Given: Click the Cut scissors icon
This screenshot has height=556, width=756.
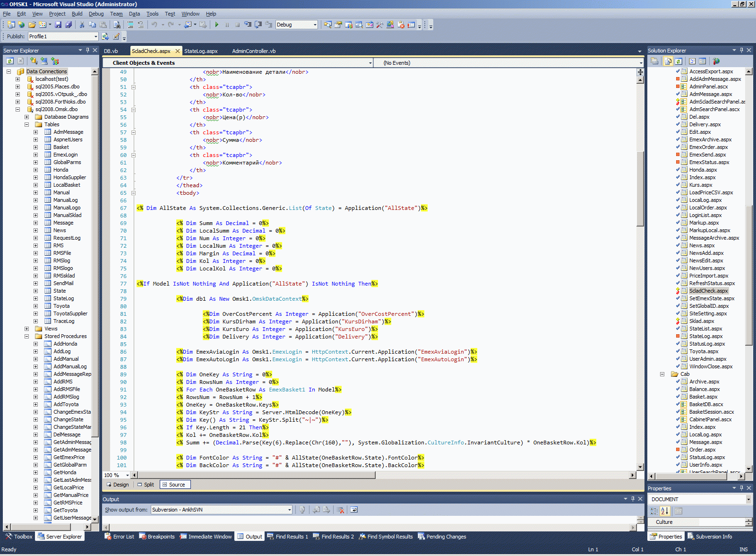Looking at the screenshot, I should 82,25.
